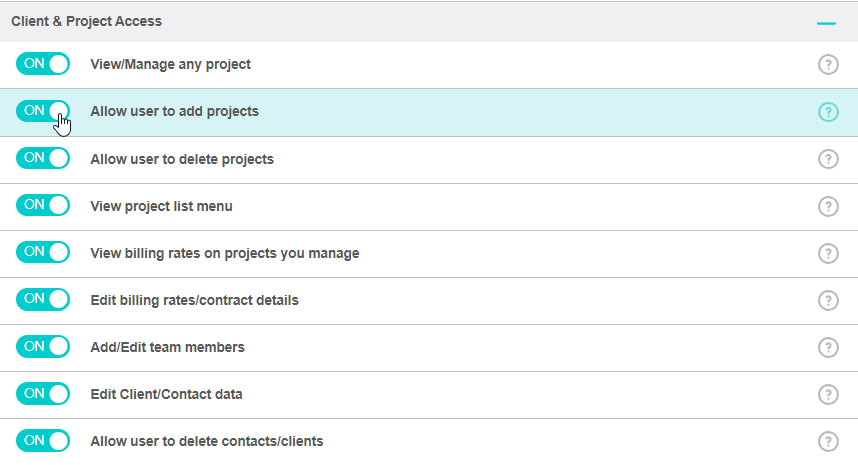Switch off View billing rates on projects
Screen dimensions: 858x465
pos(43,252)
